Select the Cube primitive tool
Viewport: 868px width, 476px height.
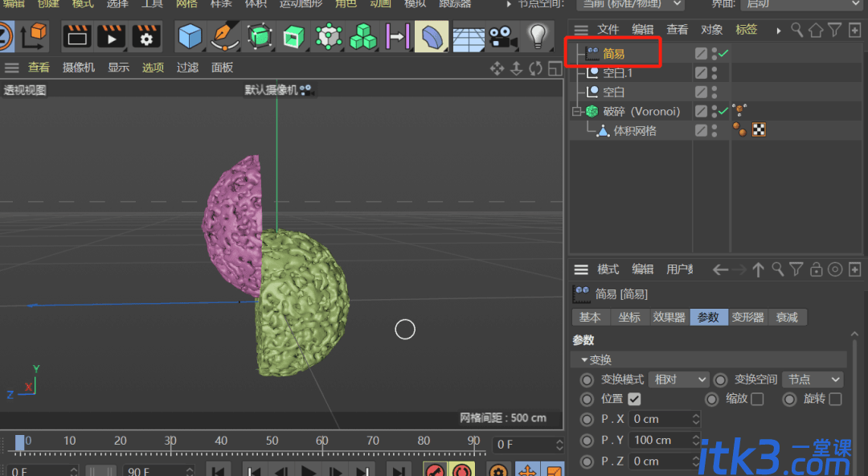coord(190,36)
